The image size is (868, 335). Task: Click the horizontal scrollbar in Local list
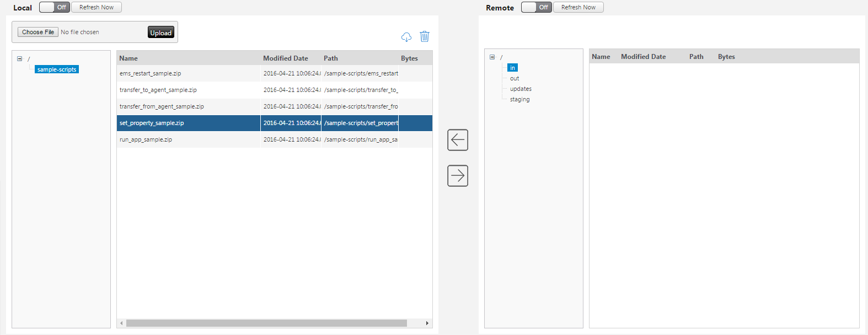(x=266, y=323)
